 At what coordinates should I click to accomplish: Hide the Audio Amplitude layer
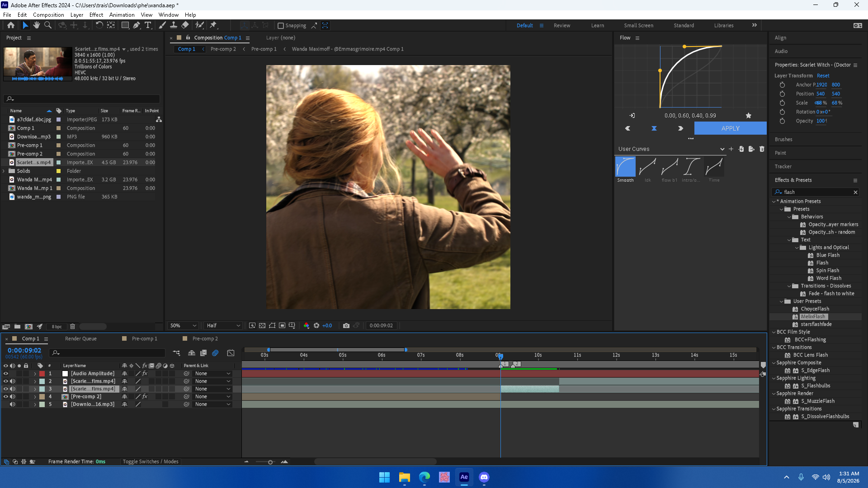[6, 374]
